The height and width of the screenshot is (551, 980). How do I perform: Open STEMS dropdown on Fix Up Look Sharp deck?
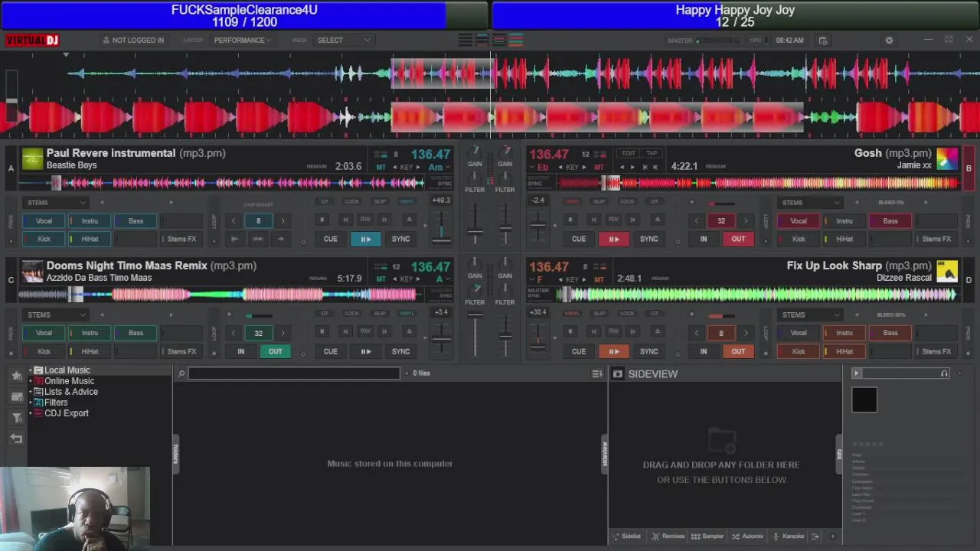(x=810, y=315)
